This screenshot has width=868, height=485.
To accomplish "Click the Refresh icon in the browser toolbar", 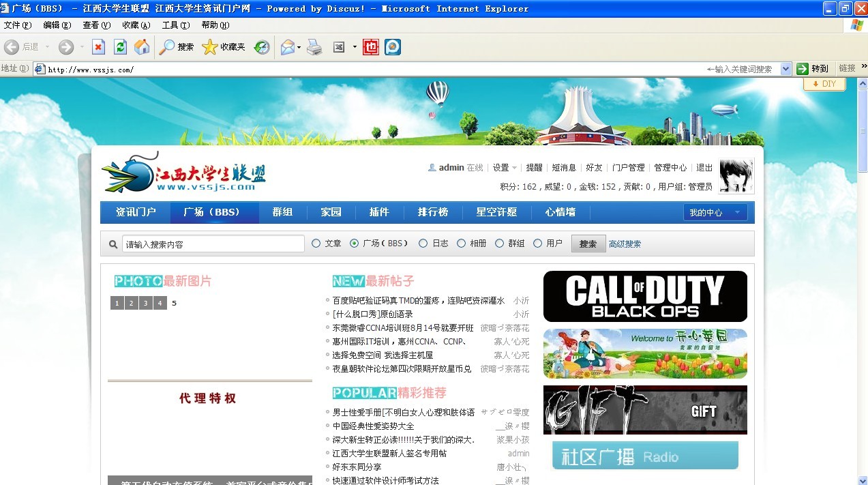I will (120, 47).
